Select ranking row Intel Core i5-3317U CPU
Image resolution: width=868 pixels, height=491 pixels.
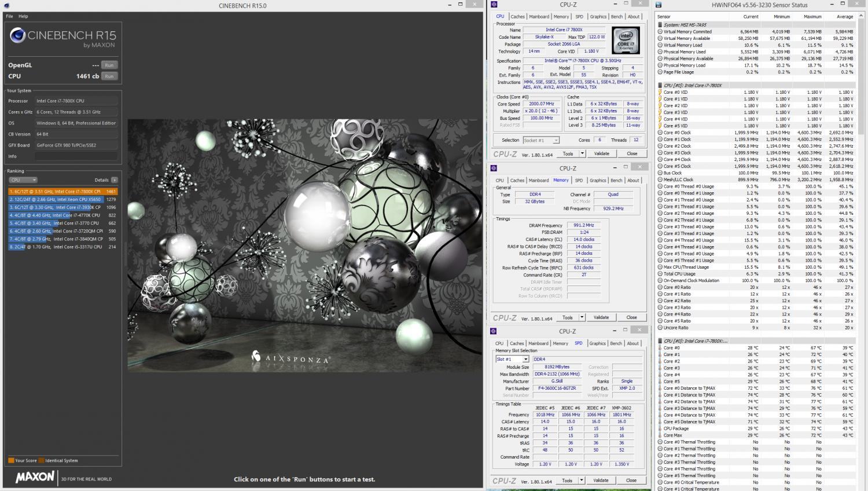pos(62,247)
